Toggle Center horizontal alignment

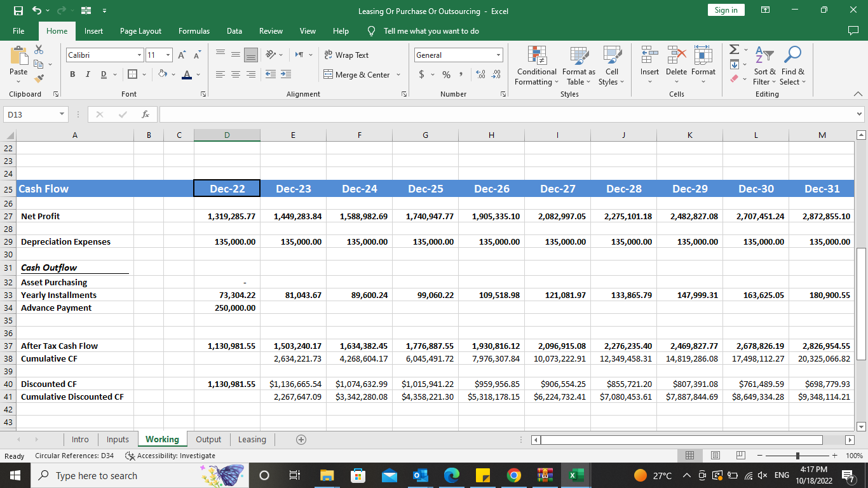(236, 75)
